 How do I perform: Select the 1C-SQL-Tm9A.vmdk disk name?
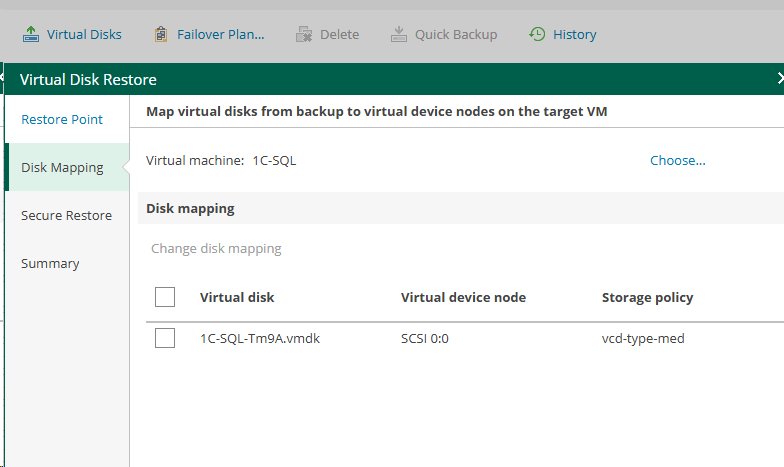pyautogui.click(x=260, y=339)
